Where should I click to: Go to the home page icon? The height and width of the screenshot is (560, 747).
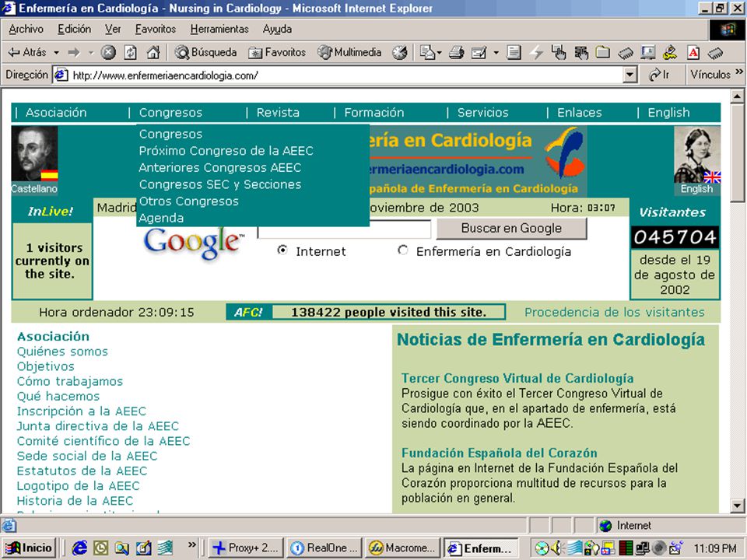click(153, 52)
